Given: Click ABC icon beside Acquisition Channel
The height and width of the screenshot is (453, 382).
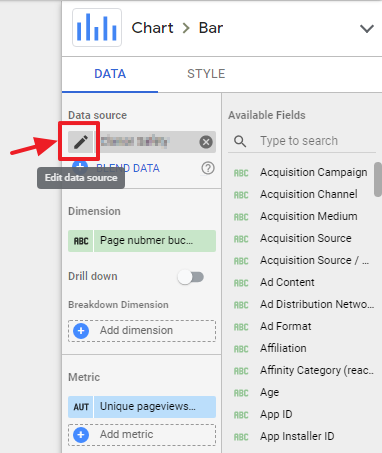Looking at the screenshot, I should 241,195.
